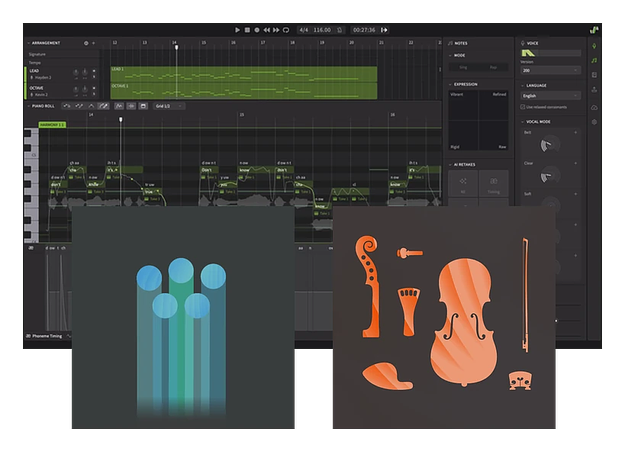
Task: Open arrangement options circle icon
Action: click(86, 43)
